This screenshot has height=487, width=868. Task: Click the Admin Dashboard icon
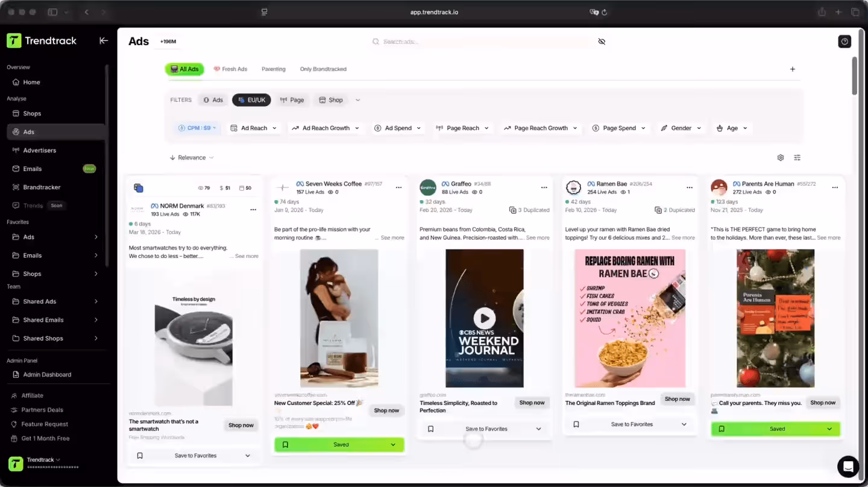(x=14, y=374)
